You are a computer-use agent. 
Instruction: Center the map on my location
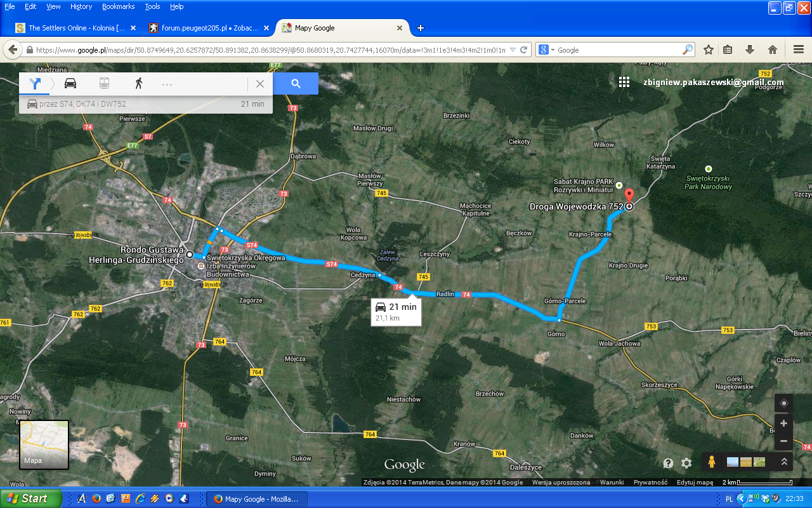coord(784,404)
